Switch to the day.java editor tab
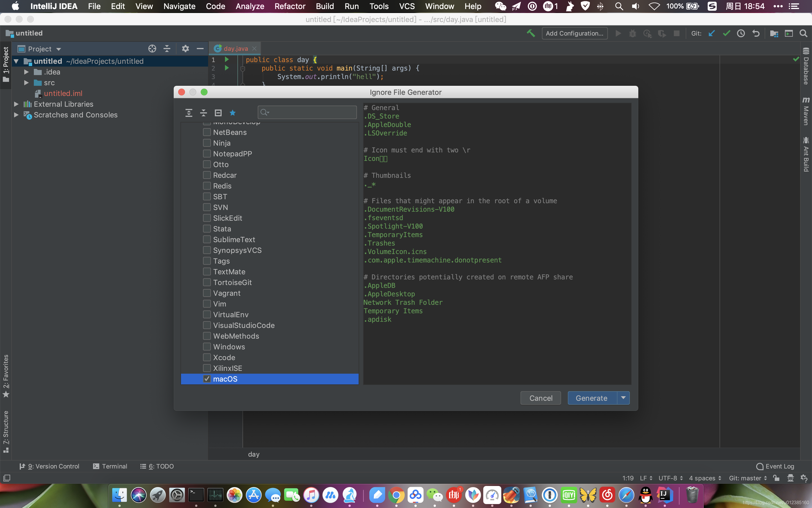812x508 pixels. click(x=235, y=48)
